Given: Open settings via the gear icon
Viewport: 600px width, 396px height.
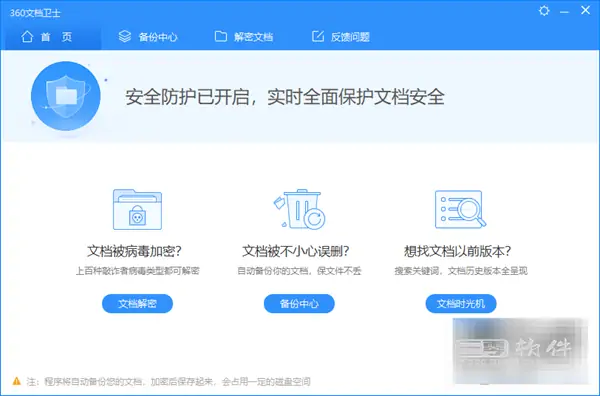Looking at the screenshot, I should 544,11.
